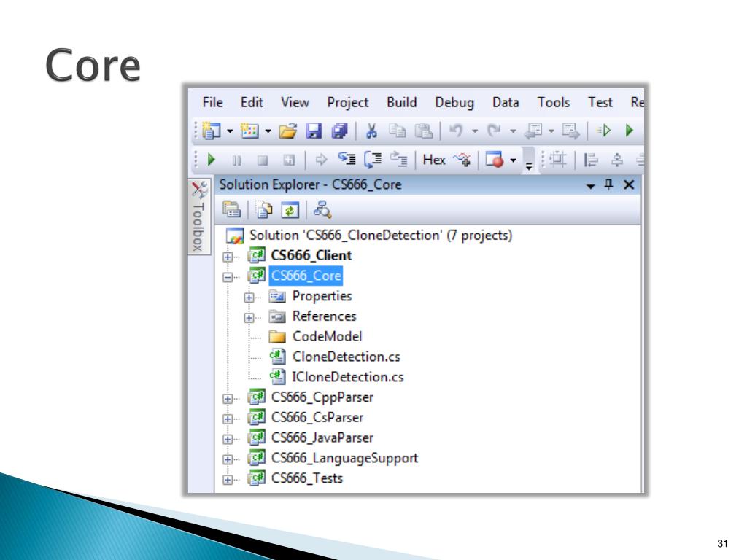Open the Debug menu
Screen dimensions: 747x560
point(454,103)
